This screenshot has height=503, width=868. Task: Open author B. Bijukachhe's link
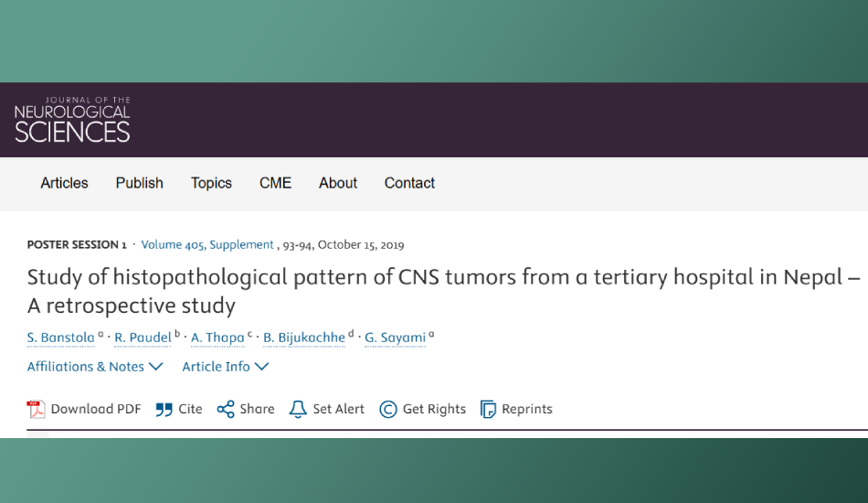304,337
